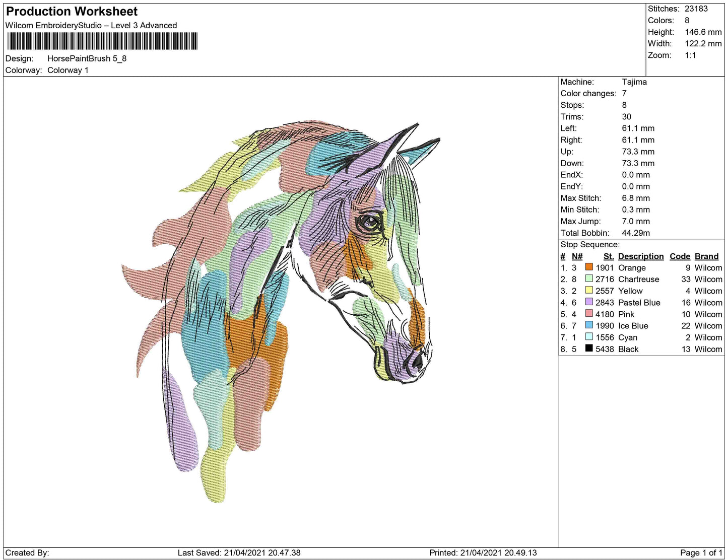Click the Description column header
The height and width of the screenshot is (560, 728).
(640, 256)
